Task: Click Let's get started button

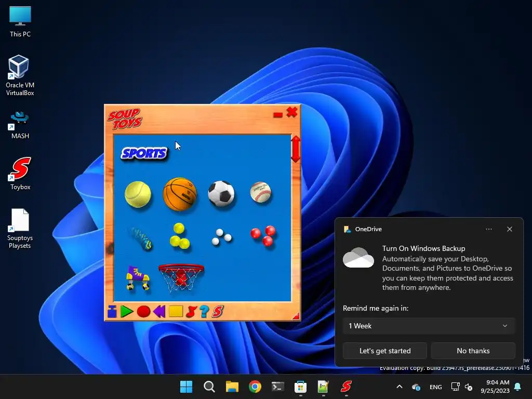Action: (385, 351)
